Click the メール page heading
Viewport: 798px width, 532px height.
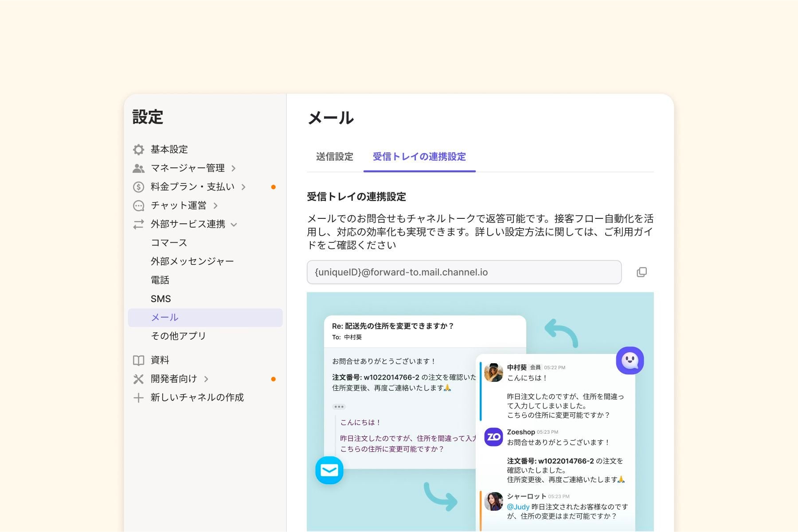point(331,118)
